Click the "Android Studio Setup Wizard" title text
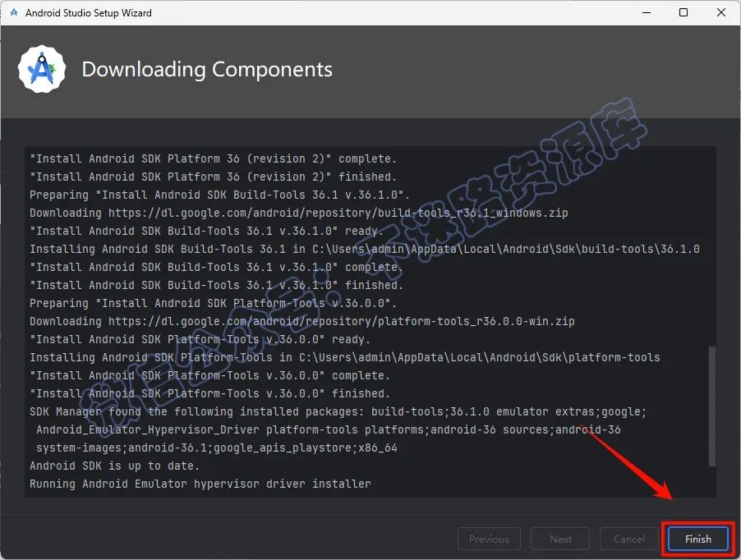 click(x=89, y=13)
